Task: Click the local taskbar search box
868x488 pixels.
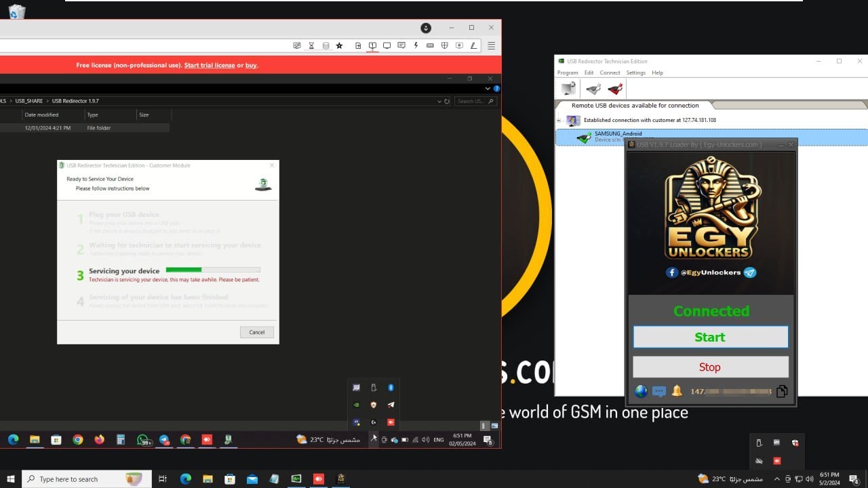Action: 85,479
